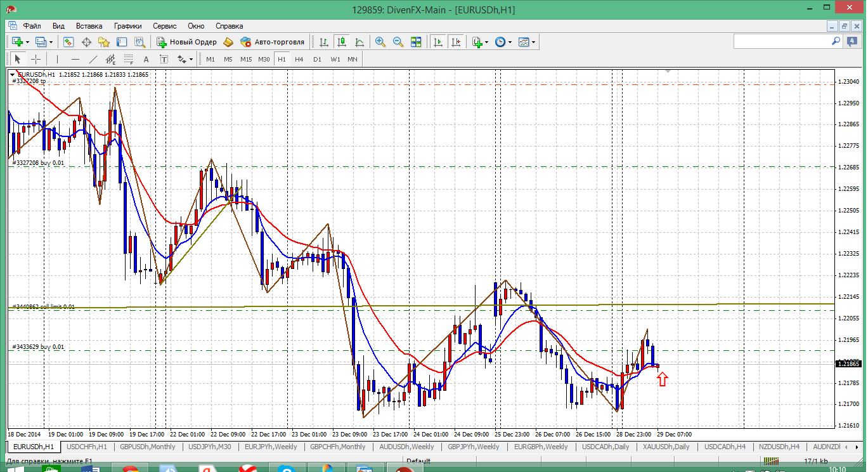Screen dimensions: 868x472
Task: Switch chart to candlestick view
Action: 342,42
